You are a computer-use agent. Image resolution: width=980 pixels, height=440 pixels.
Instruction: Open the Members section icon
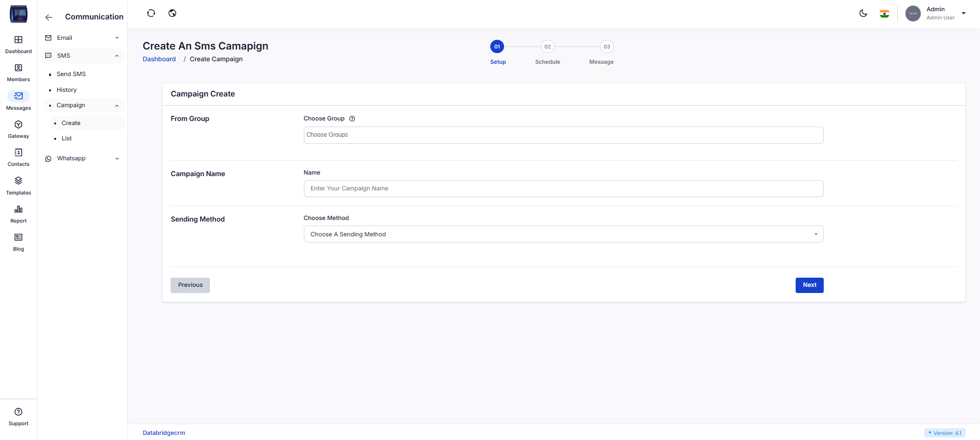point(18,68)
